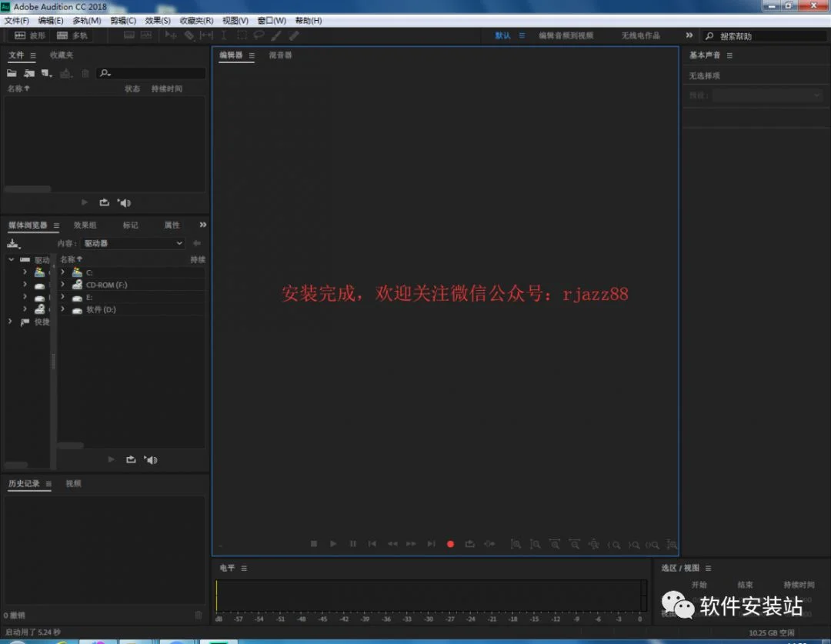Screen dimensions: 831x644
Task: Switch to 视频 tab
Action: [73, 483]
